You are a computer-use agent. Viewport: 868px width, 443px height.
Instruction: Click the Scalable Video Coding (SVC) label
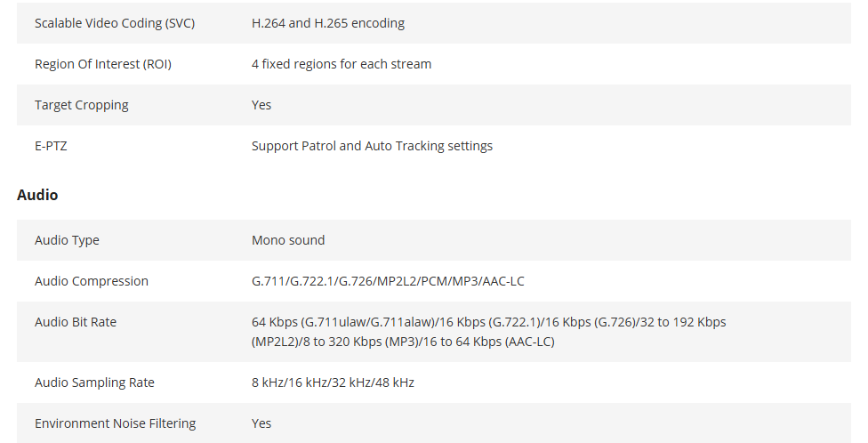(x=115, y=23)
